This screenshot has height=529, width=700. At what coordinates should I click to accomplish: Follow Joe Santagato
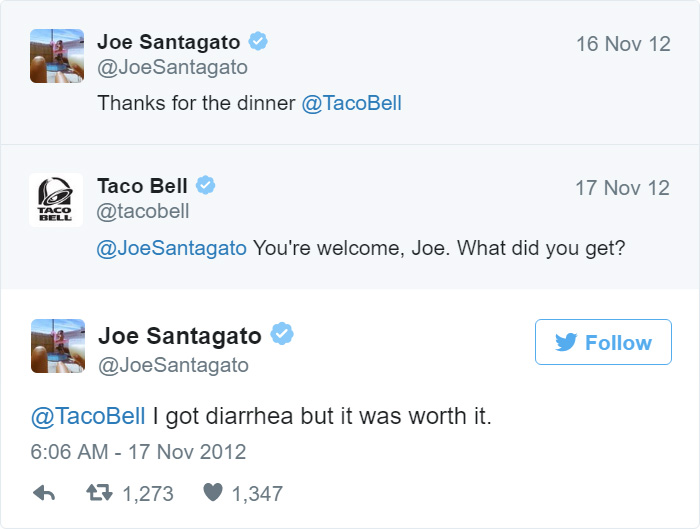603,342
